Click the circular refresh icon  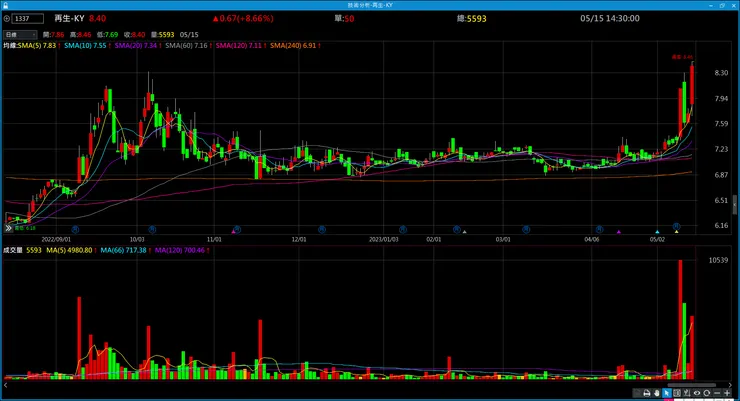point(707,393)
